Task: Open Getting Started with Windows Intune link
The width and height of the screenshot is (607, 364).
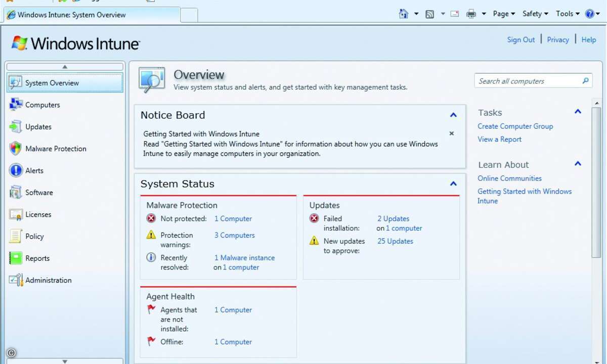Action: click(x=525, y=196)
